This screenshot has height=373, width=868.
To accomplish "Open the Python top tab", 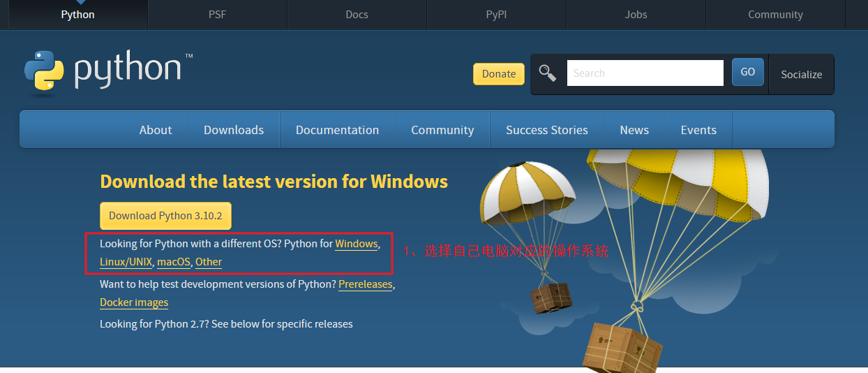I will point(77,15).
